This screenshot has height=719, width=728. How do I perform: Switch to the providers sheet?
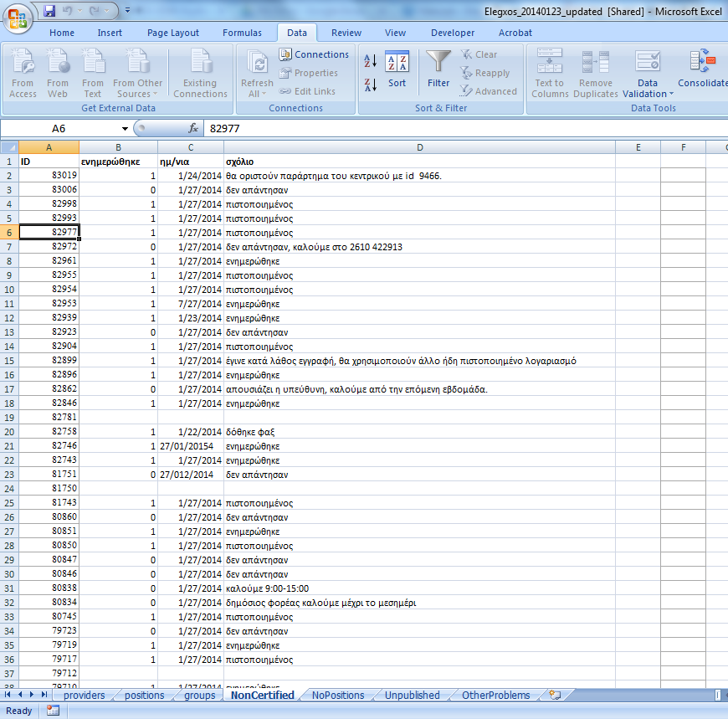(84, 696)
